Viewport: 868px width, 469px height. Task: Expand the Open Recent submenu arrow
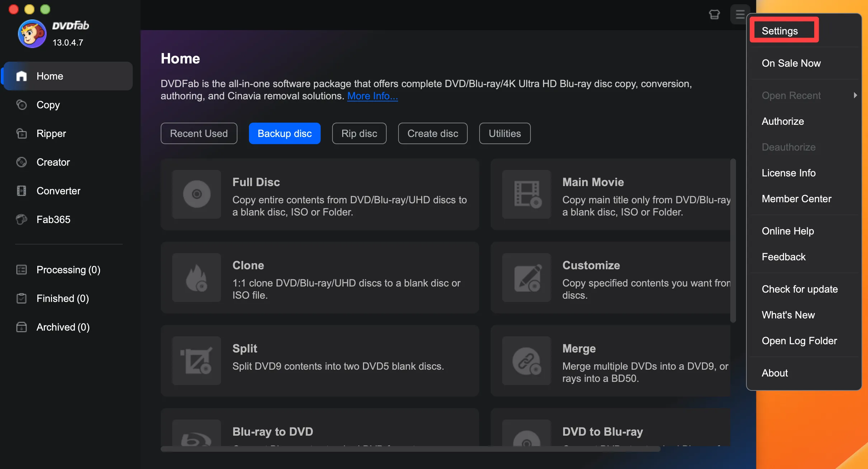tap(855, 95)
